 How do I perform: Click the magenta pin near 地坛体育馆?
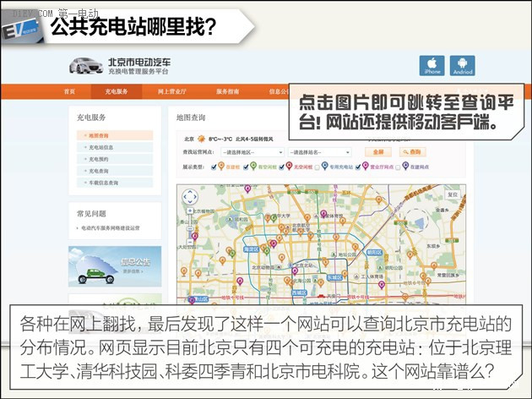pyautogui.click(x=323, y=214)
